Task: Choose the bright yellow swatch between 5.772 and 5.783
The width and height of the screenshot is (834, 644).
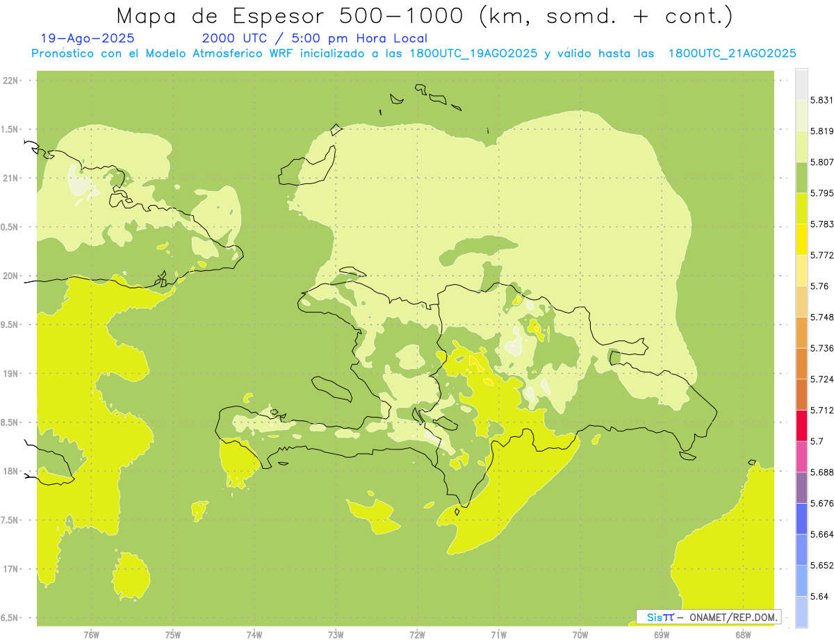Action: [x=801, y=239]
